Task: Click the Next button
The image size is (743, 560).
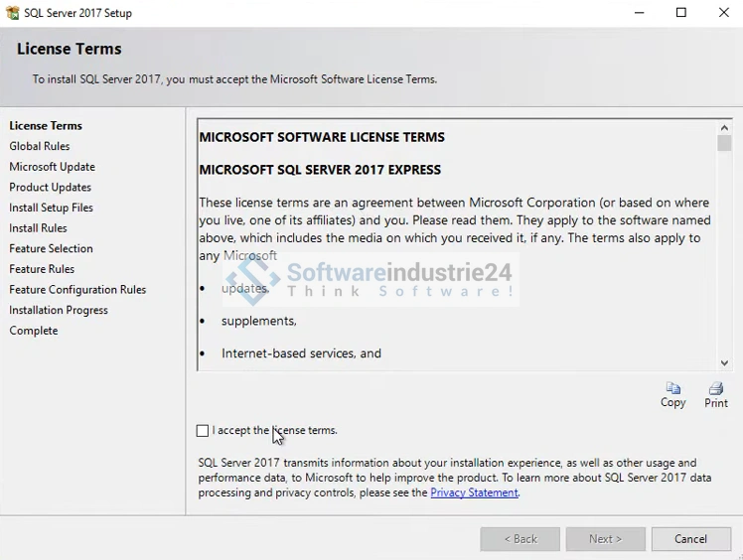Action: coord(605,539)
